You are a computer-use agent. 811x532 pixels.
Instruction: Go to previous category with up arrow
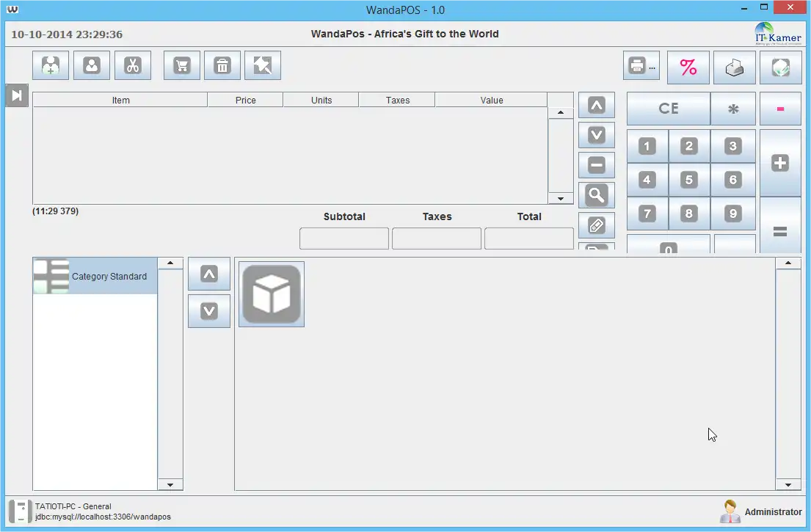tap(209, 274)
